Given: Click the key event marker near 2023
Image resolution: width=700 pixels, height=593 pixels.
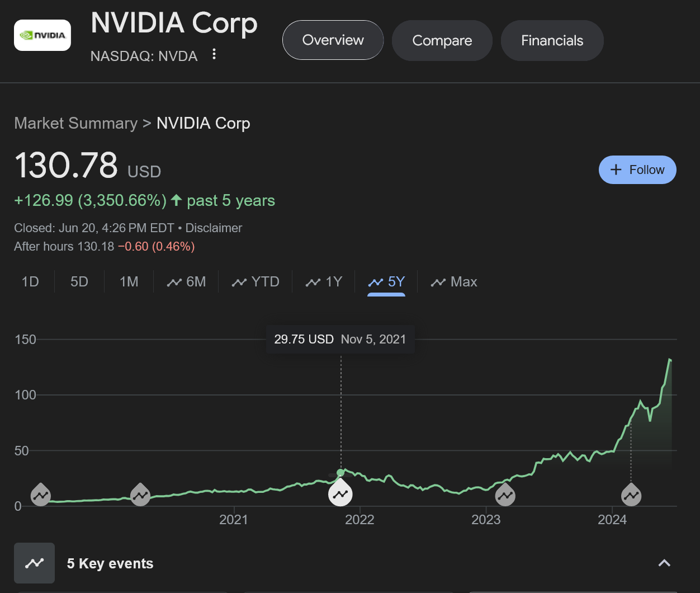Looking at the screenshot, I should click(x=505, y=495).
